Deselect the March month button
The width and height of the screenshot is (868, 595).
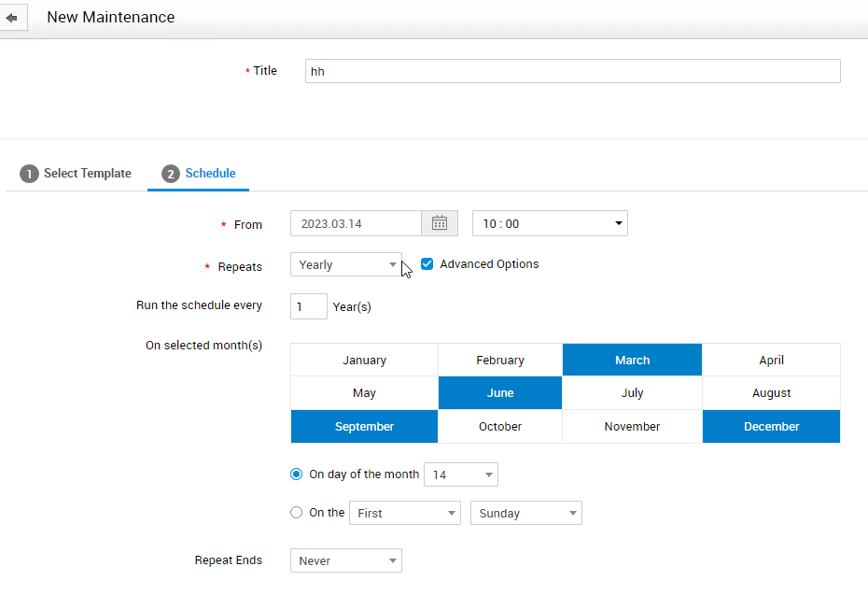tap(632, 361)
